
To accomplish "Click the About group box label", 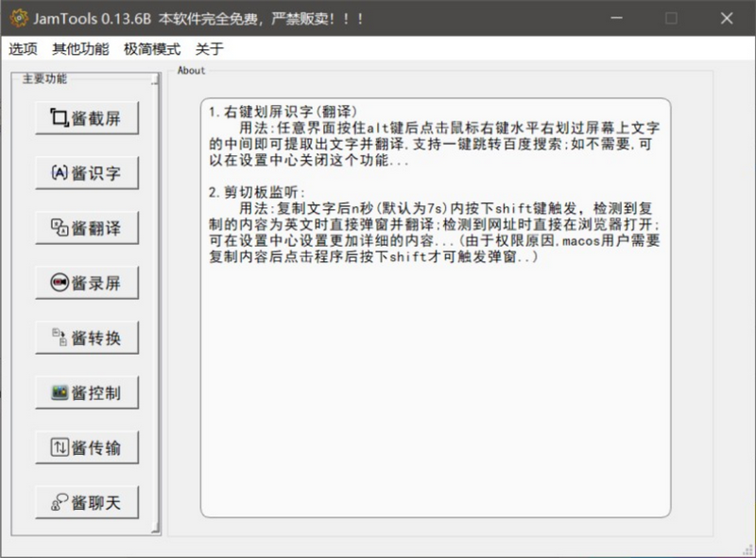I will [191, 70].
